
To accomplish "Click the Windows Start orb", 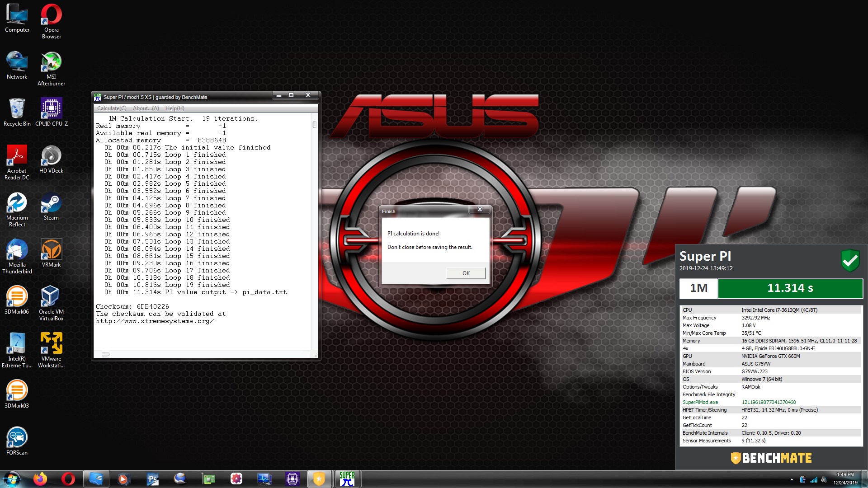I will (x=12, y=479).
